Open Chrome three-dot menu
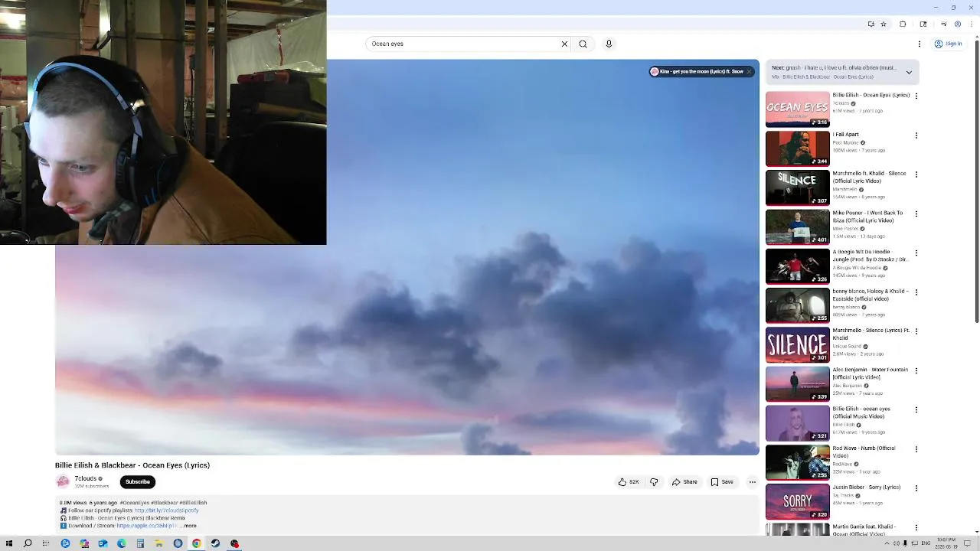Image resolution: width=980 pixels, height=551 pixels. coord(970,24)
